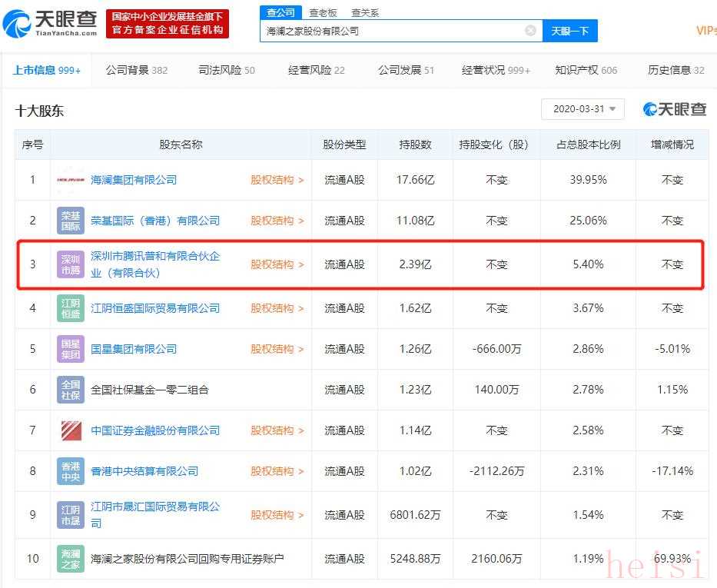Open the 上市信息 section tab
The width and height of the screenshot is (717, 588).
(x=47, y=70)
